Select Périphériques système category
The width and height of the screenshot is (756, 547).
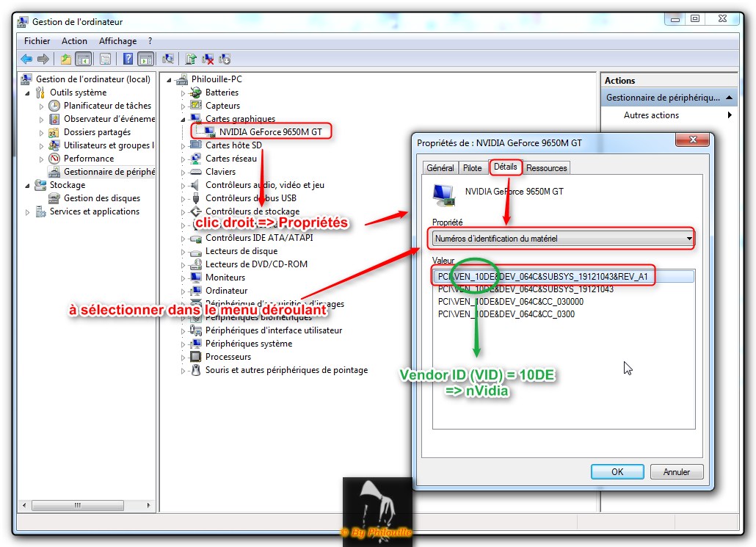pyautogui.click(x=248, y=344)
